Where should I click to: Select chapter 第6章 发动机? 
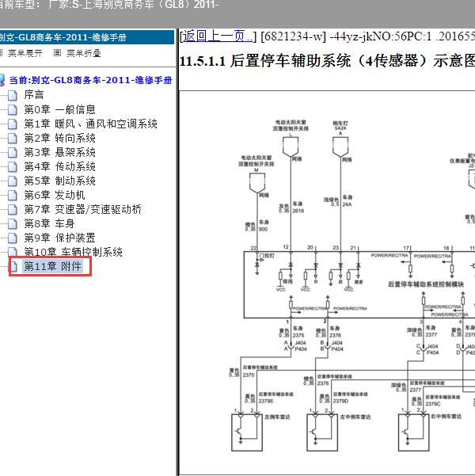(x=55, y=195)
